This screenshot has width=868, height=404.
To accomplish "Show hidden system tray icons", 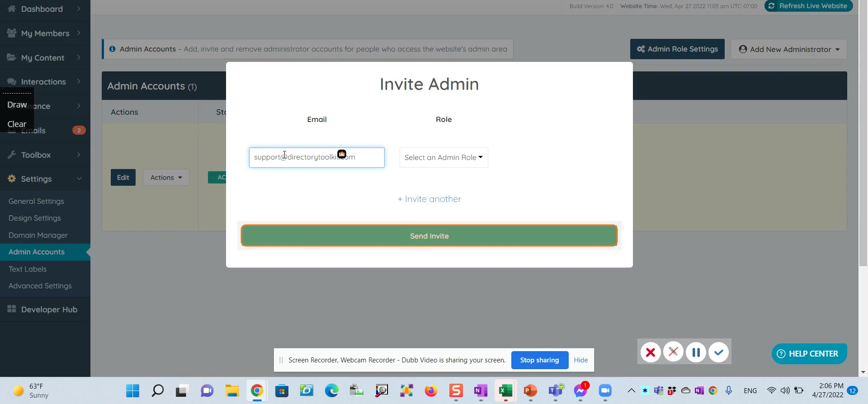I will coord(631,390).
